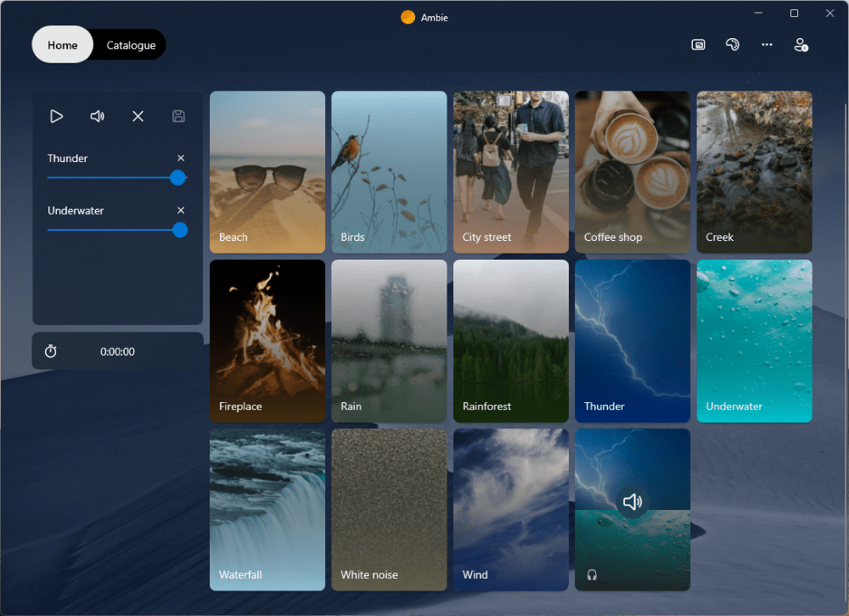Select the Coffee shop sound tile
The width and height of the screenshot is (849, 616).
click(x=633, y=172)
